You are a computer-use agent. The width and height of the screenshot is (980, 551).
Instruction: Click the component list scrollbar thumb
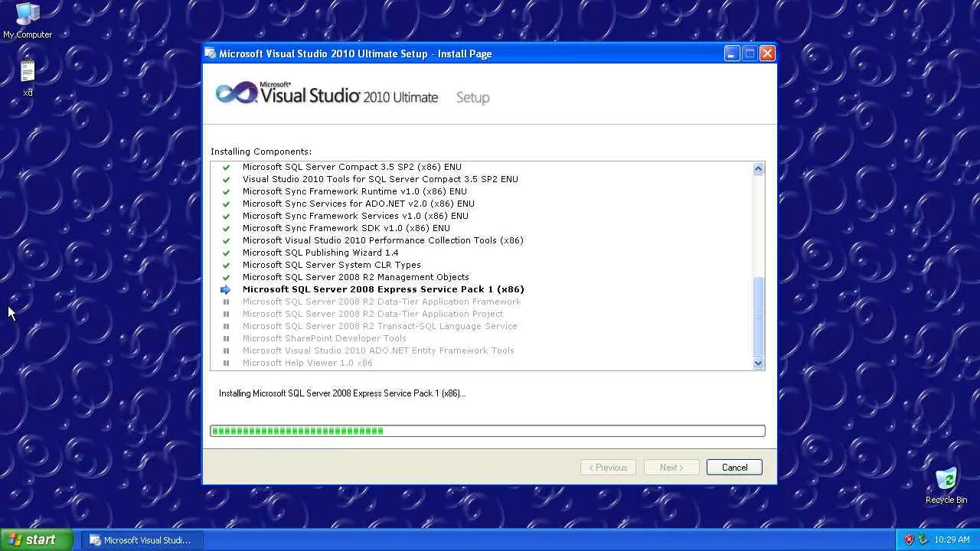point(758,316)
